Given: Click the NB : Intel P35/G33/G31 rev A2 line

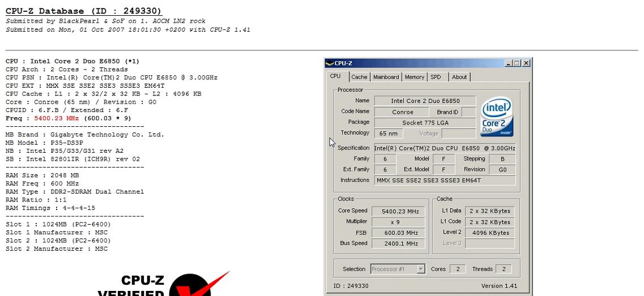Looking at the screenshot, I should pos(65,151).
